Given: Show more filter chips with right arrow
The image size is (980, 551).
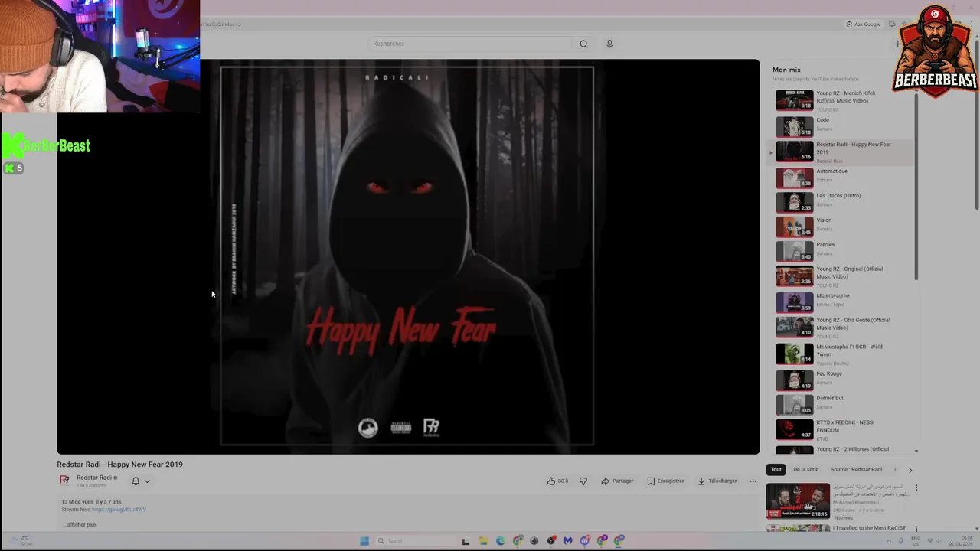Looking at the screenshot, I should [910, 470].
